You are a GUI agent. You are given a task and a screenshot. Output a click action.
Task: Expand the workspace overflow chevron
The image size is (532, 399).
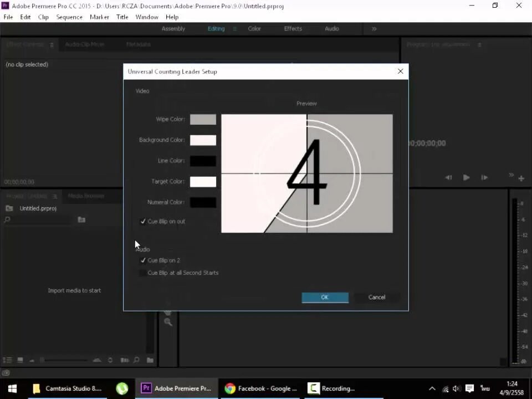click(x=374, y=29)
